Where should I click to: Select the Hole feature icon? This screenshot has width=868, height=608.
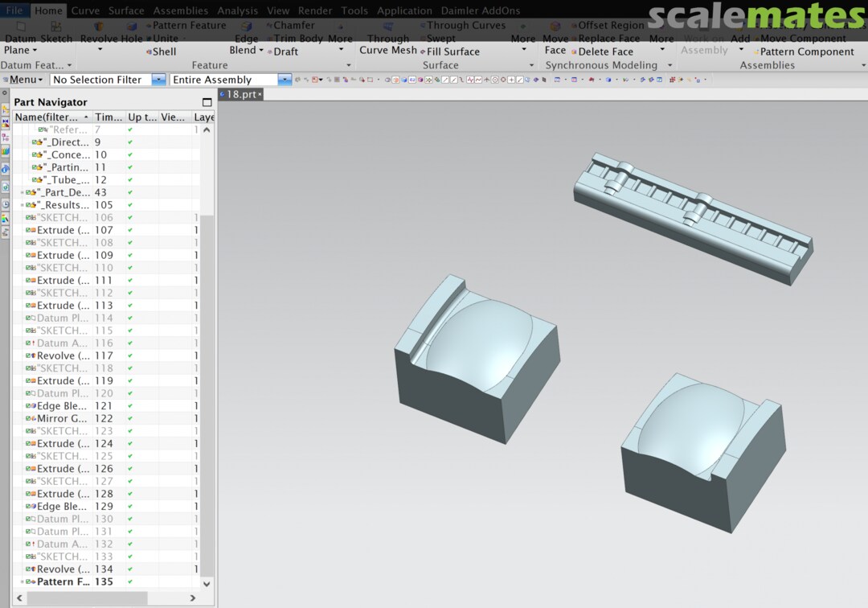click(132, 27)
